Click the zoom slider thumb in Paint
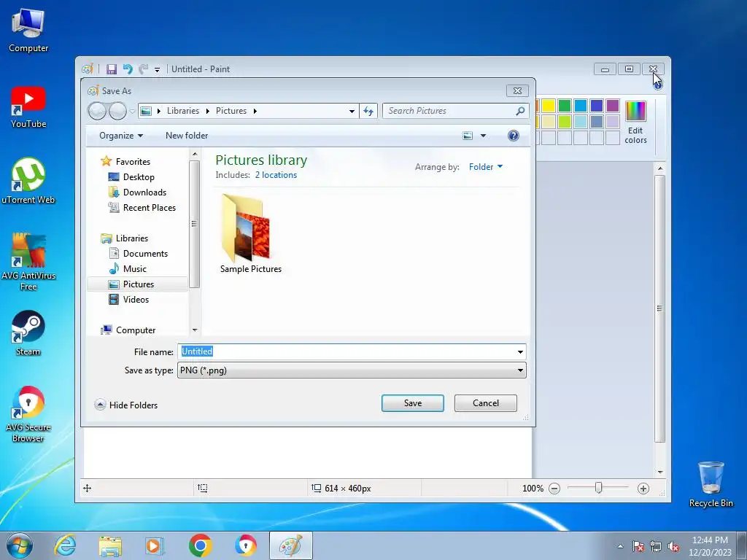The height and width of the screenshot is (560, 747). [x=598, y=488]
